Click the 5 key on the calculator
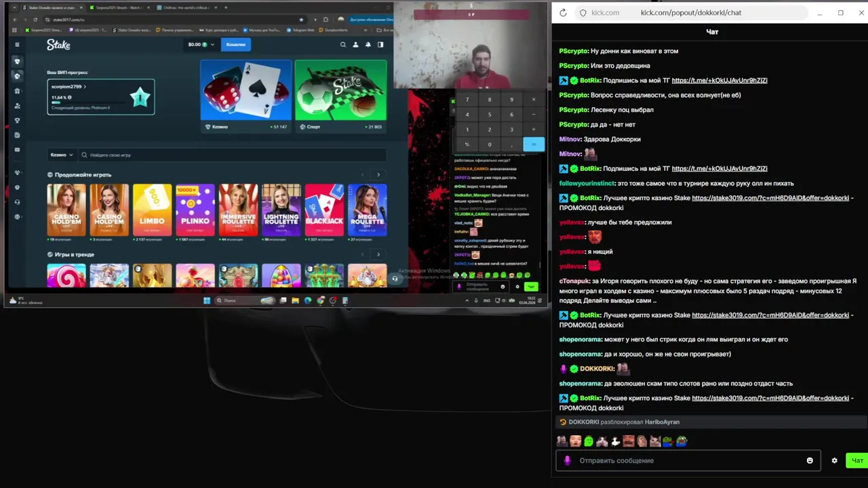868x488 pixels. 489,115
